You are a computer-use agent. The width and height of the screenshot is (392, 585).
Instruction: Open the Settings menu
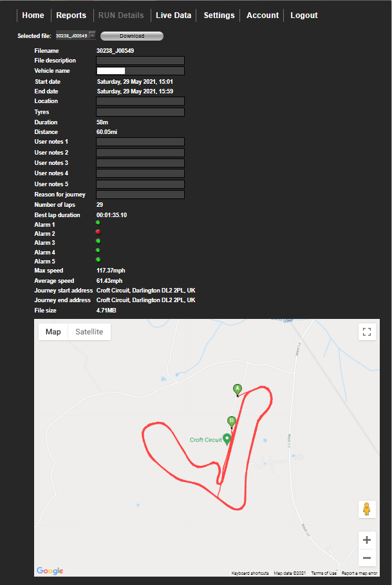[219, 15]
